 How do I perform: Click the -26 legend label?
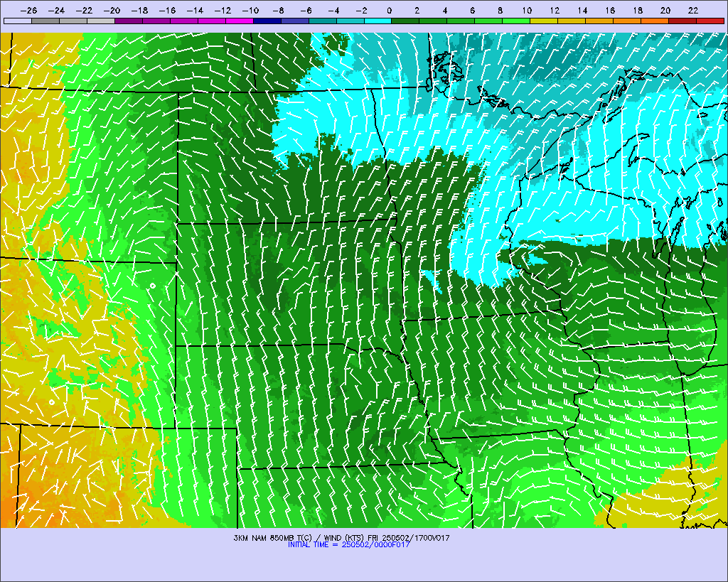pyautogui.click(x=28, y=11)
